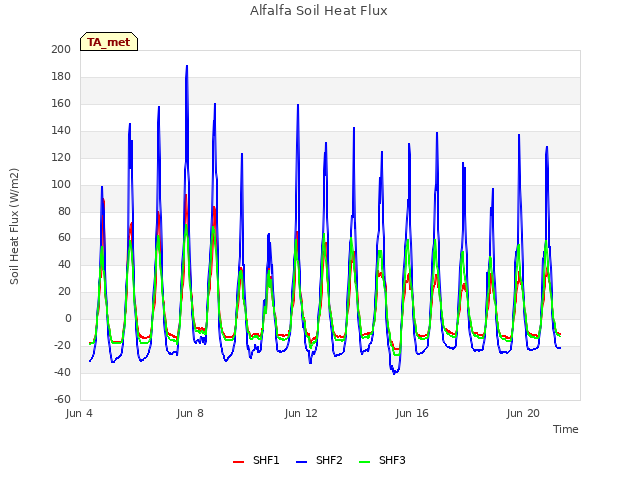
Task: Click the Jun 12 x-axis tick label
Action: (x=301, y=413)
